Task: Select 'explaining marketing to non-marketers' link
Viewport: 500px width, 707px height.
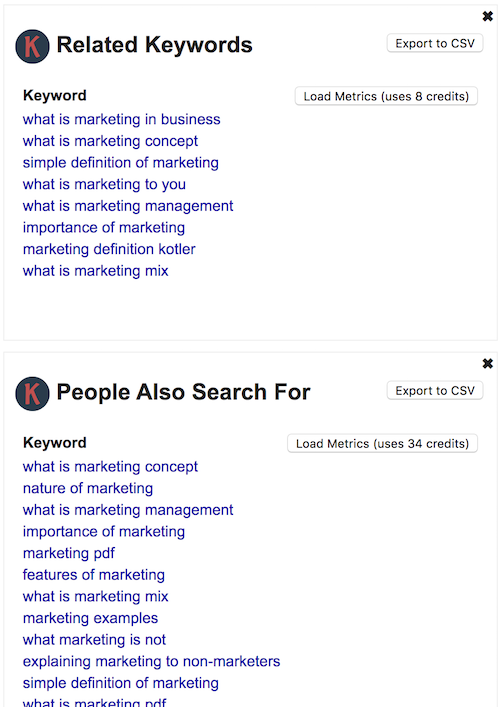Action: (151, 661)
